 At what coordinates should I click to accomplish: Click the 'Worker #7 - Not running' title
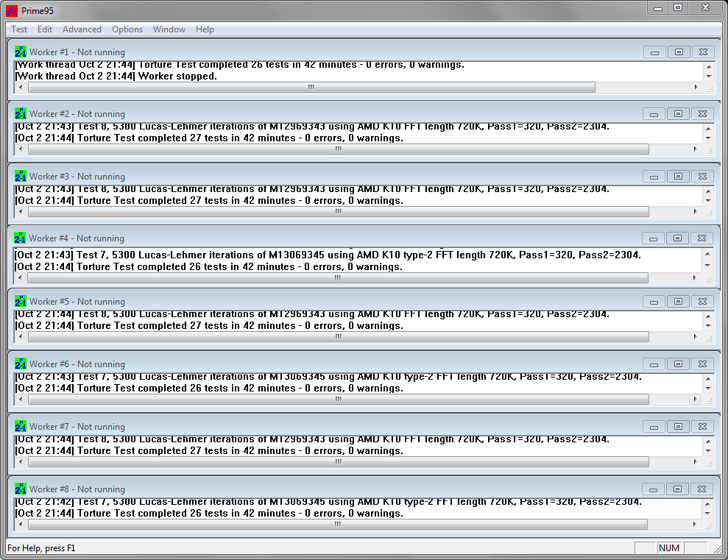pyautogui.click(x=77, y=426)
